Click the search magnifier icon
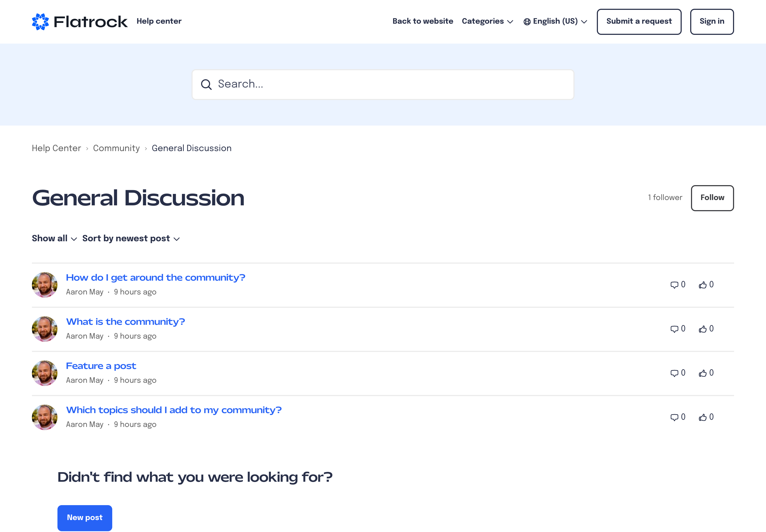The width and height of the screenshot is (766, 532). point(206,85)
